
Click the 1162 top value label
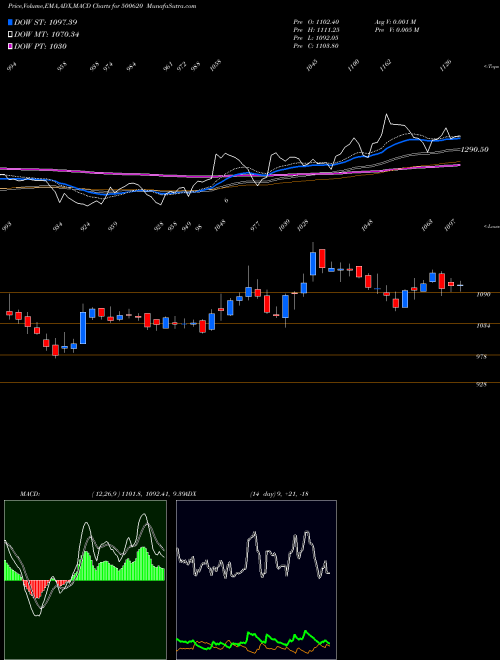(x=386, y=66)
